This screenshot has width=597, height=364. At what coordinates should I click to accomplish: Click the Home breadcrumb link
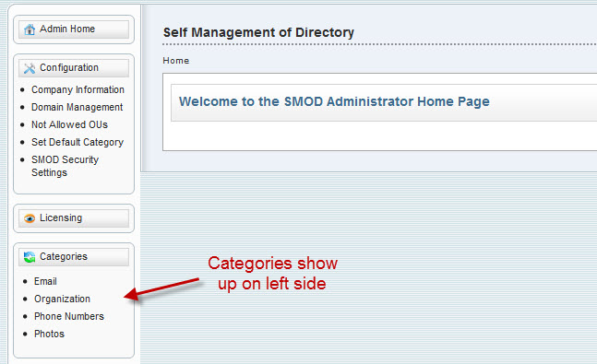(x=176, y=61)
